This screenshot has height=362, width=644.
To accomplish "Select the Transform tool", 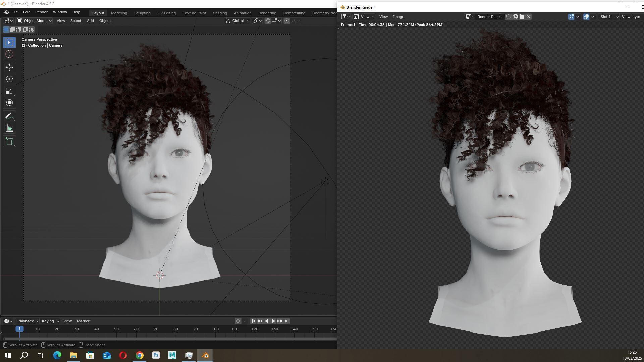I will point(9,103).
